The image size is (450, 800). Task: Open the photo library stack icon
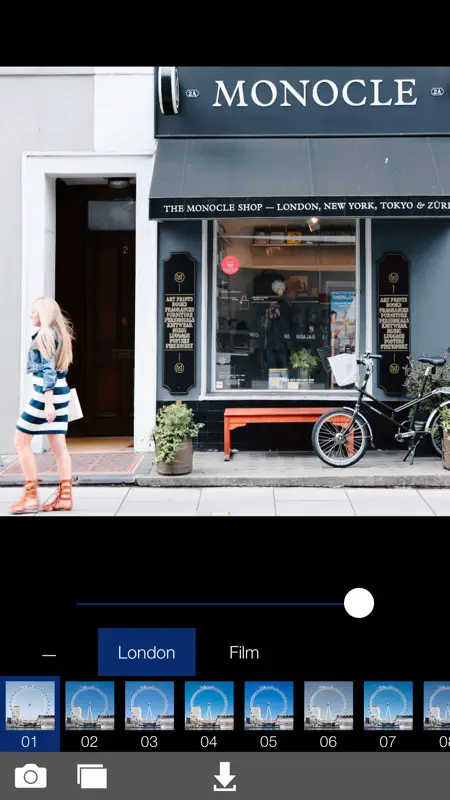point(92,777)
